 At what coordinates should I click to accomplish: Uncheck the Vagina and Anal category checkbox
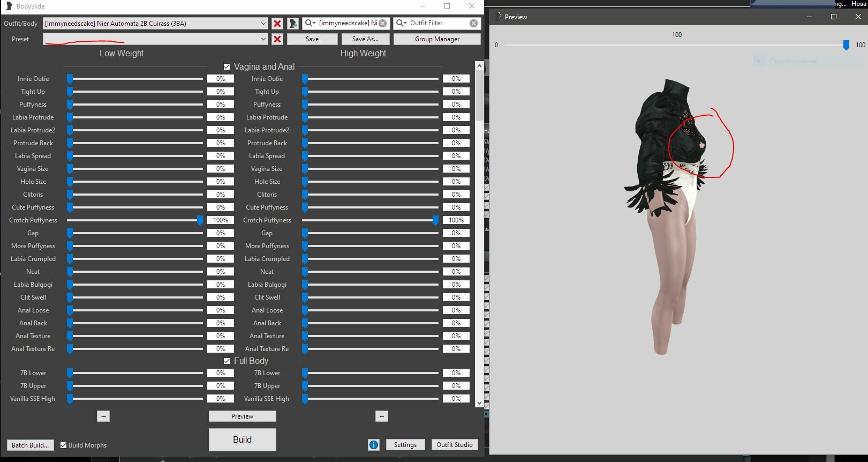(227, 67)
